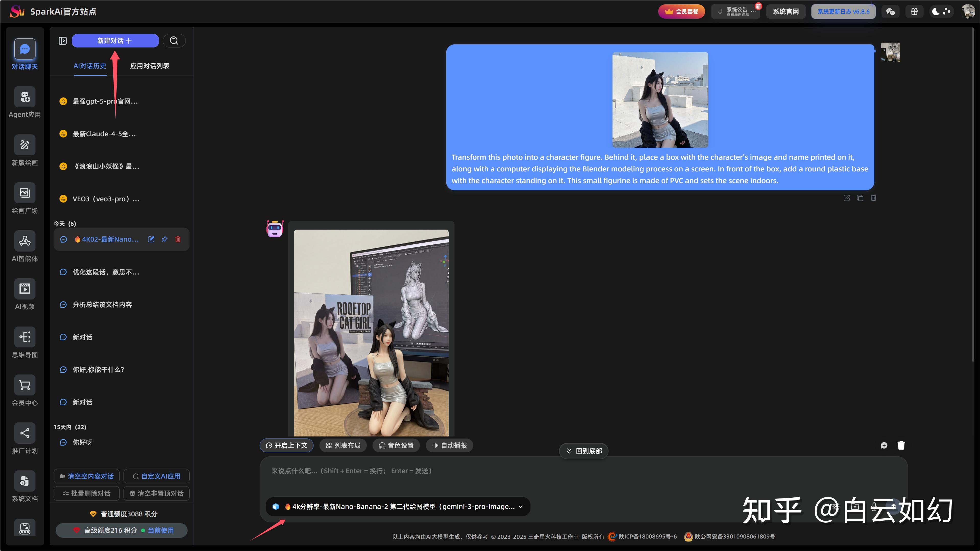The height and width of the screenshot is (551, 980).
Task: Switch to 应用对话列表 tab
Action: (x=150, y=66)
